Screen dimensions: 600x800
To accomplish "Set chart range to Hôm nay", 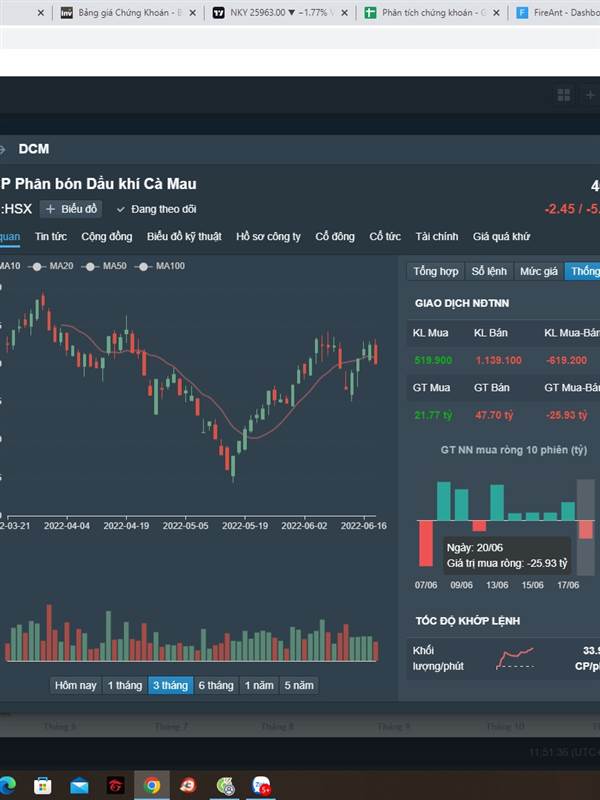I will click(76, 685).
